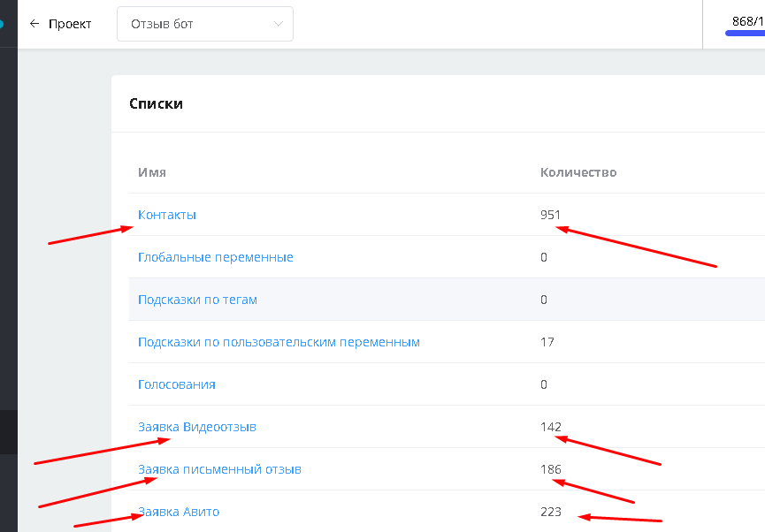Open the Заявка Видеоотзыв list
Viewport: 765px width, 532px height.
(x=196, y=427)
